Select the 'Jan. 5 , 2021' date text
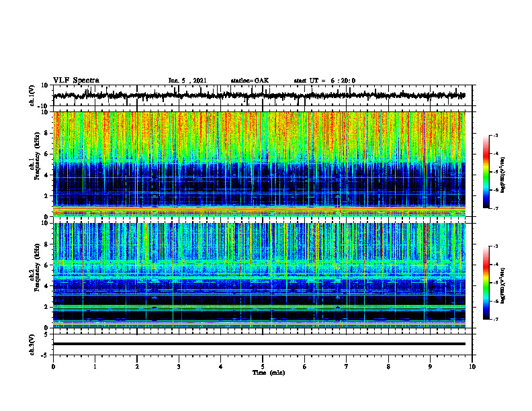The image size is (532, 411). pos(187,81)
